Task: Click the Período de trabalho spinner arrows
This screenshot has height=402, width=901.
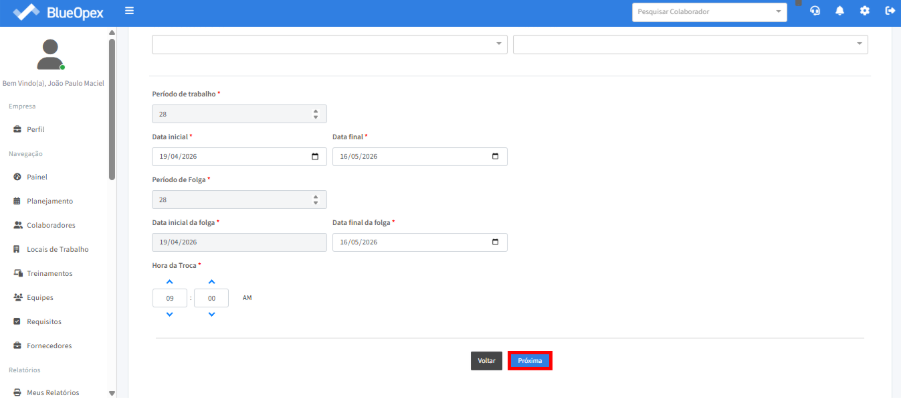Action: (315, 114)
